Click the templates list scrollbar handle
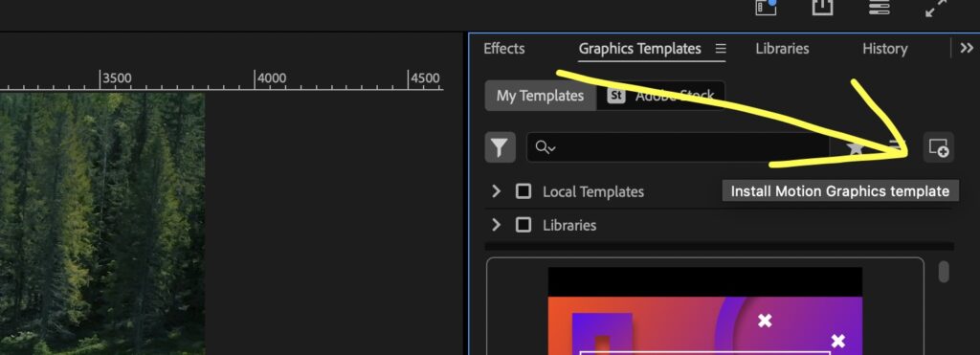This screenshot has height=355, width=980. (943, 272)
